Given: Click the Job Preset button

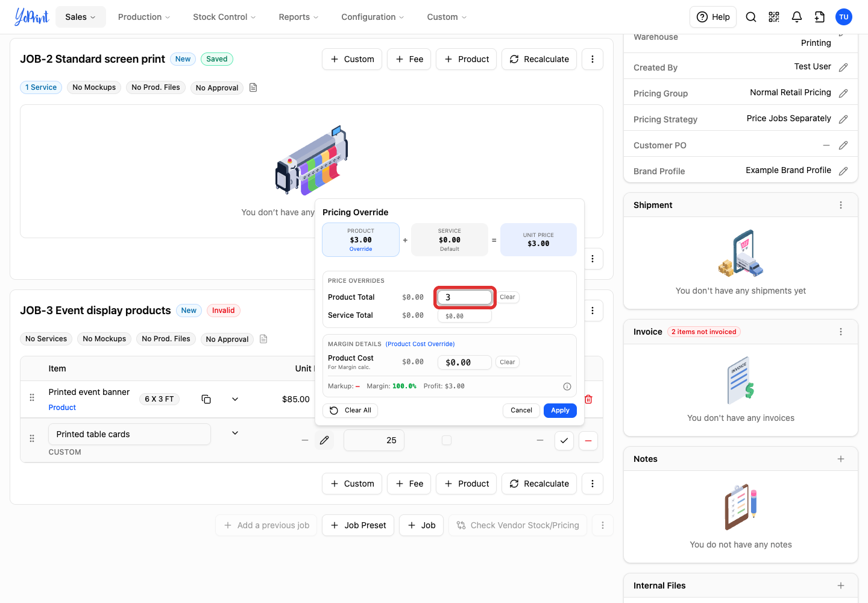Looking at the screenshot, I should (358, 525).
